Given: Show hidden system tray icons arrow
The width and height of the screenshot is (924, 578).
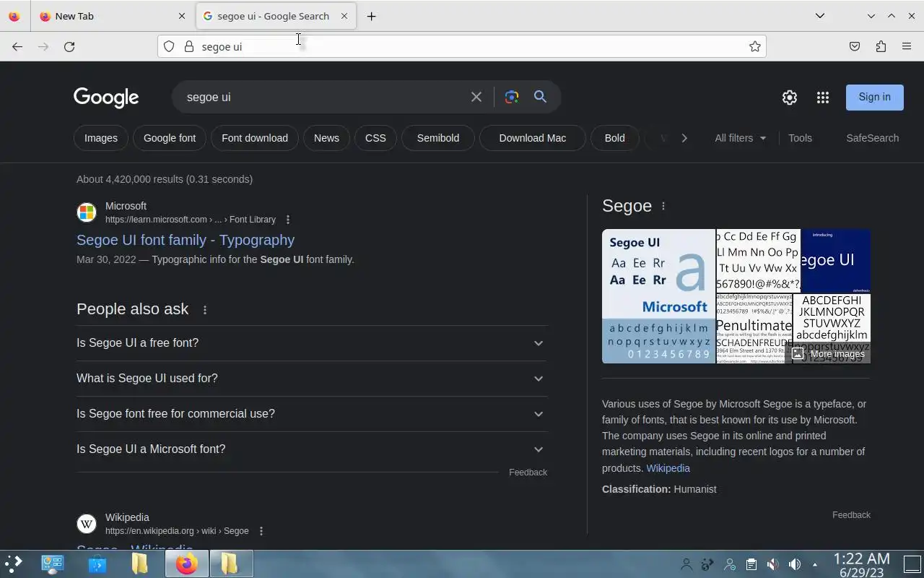Looking at the screenshot, I should (815, 564).
